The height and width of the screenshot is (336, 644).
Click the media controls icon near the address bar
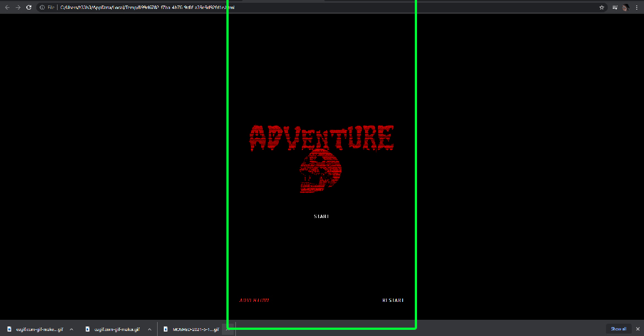tap(614, 7)
